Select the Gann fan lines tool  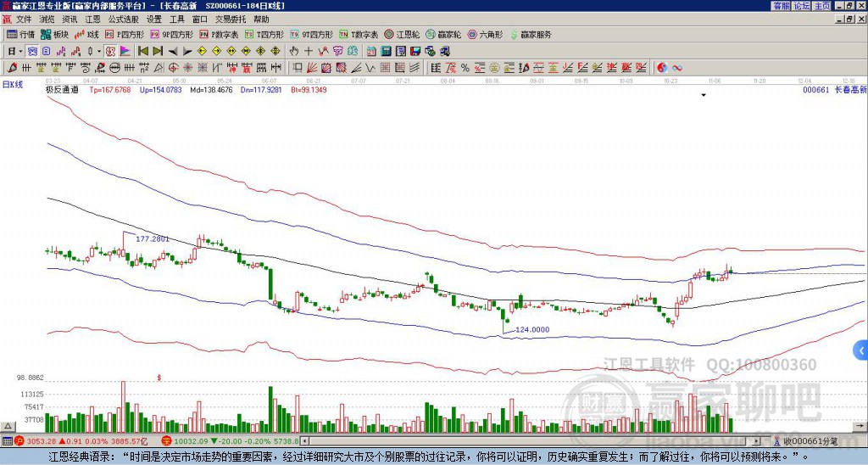pyautogui.click(x=312, y=68)
